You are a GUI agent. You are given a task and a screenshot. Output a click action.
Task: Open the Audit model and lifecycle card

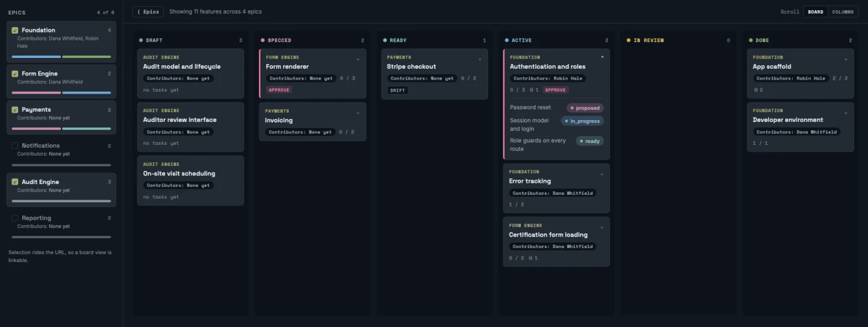[x=190, y=74]
